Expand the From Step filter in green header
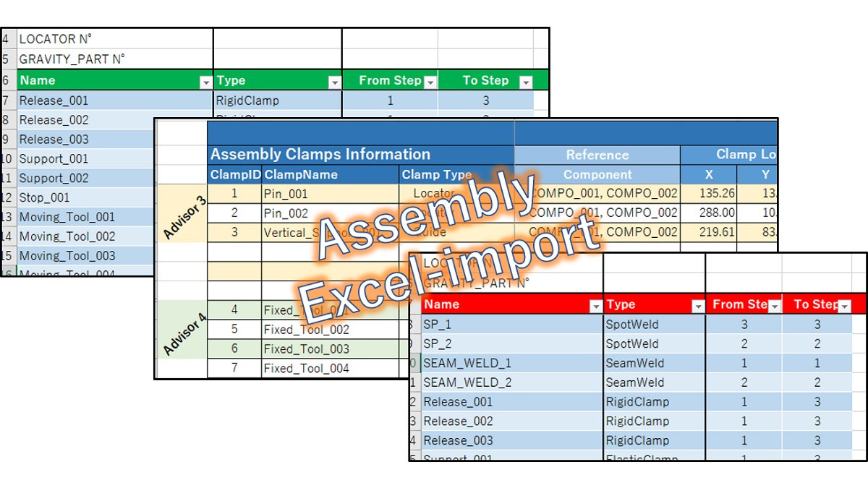The height and width of the screenshot is (488, 868). point(430,82)
